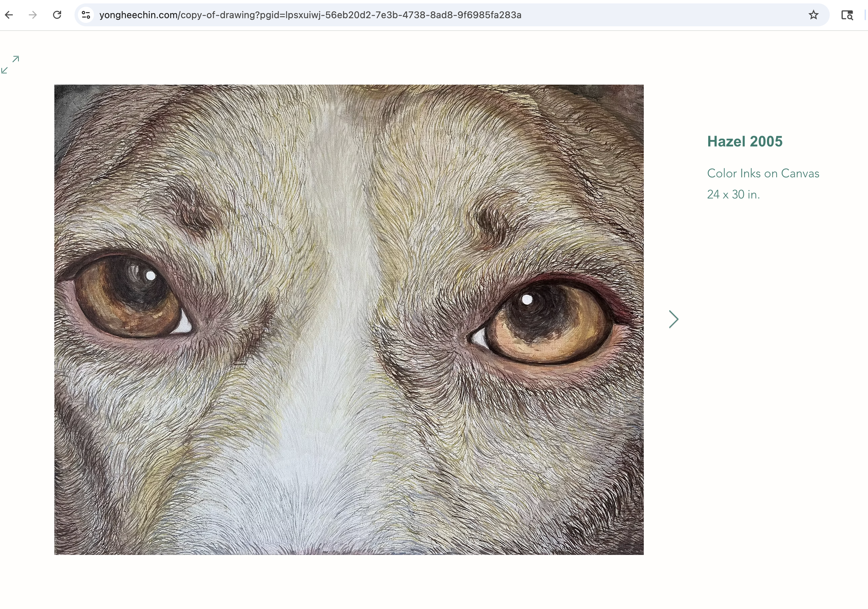Open the site information icon
The width and height of the screenshot is (868, 609).
tap(86, 15)
